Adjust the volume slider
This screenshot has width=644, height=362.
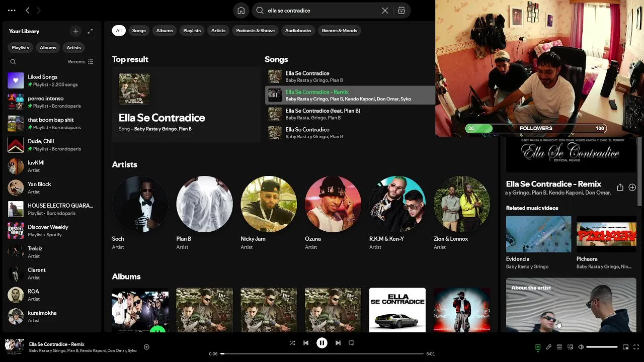602,347
